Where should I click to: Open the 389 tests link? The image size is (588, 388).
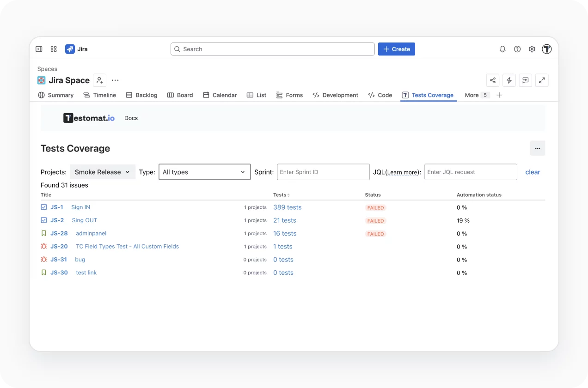(288, 207)
